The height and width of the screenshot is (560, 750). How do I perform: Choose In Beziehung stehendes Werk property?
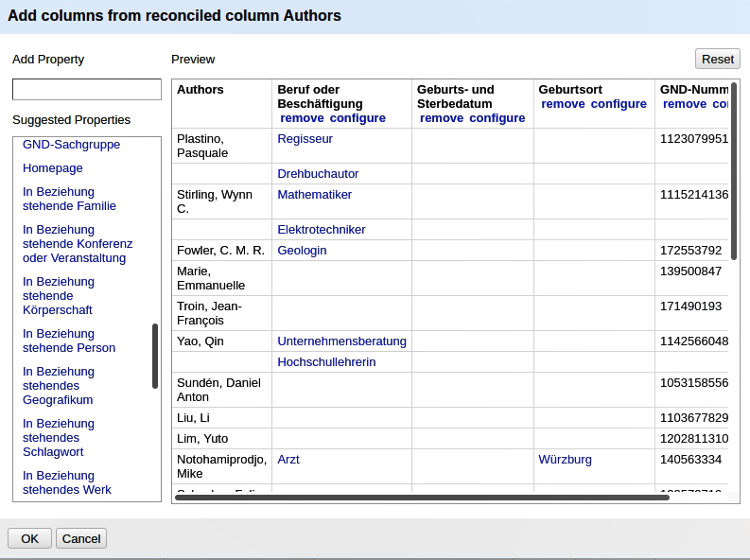(x=67, y=483)
